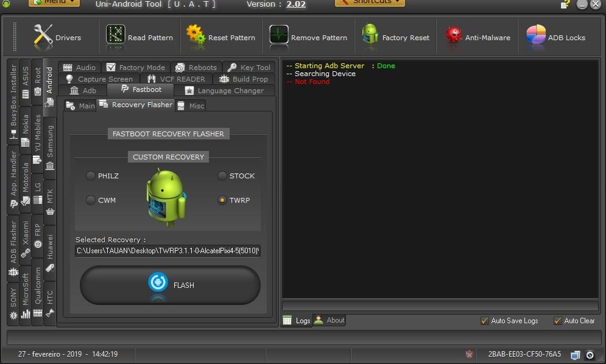The width and height of the screenshot is (606, 364).
Task: Click the green Android robot image
Action: [166, 197]
